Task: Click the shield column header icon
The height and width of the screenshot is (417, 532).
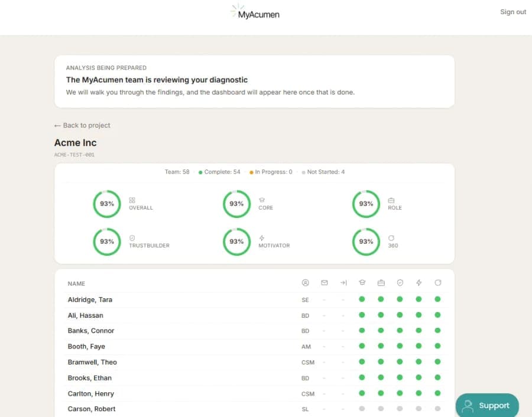Action: (x=400, y=283)
